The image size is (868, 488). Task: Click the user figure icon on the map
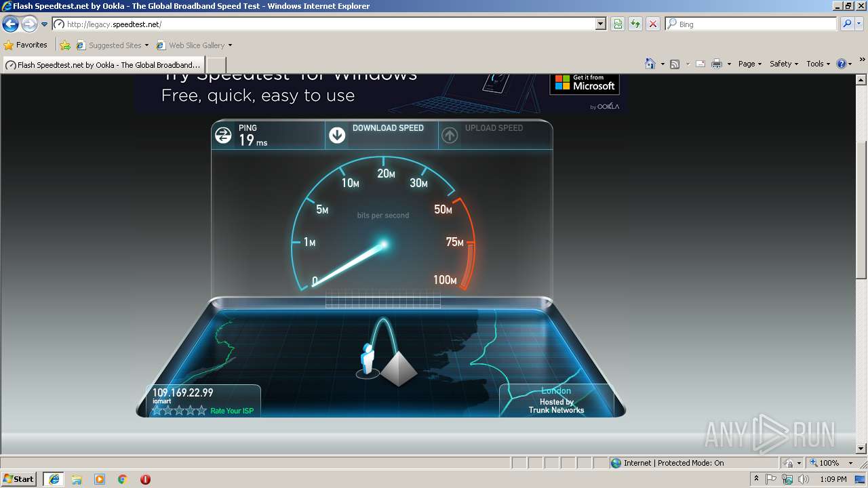(367, 359)
